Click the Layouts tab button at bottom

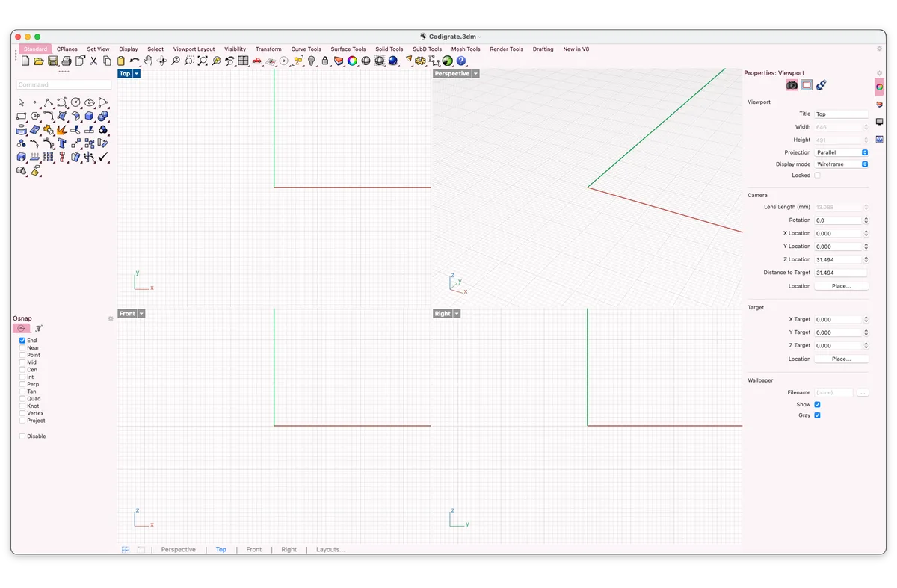coord(330,550)
